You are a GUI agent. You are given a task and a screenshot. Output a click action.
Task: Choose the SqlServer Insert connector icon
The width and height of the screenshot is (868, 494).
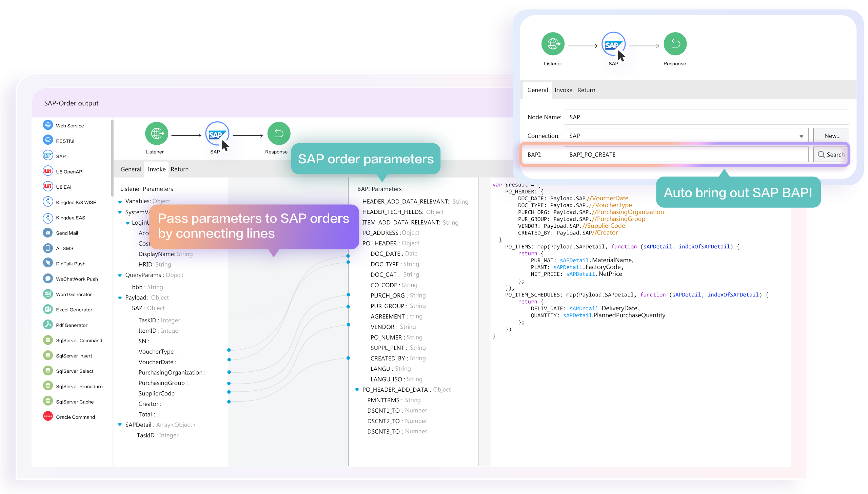coord(48,355)
